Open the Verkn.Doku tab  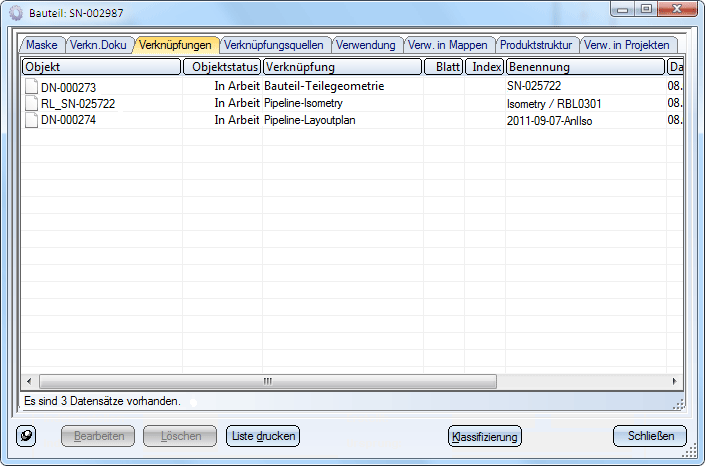pyautogui.click(x=98, y=45)
